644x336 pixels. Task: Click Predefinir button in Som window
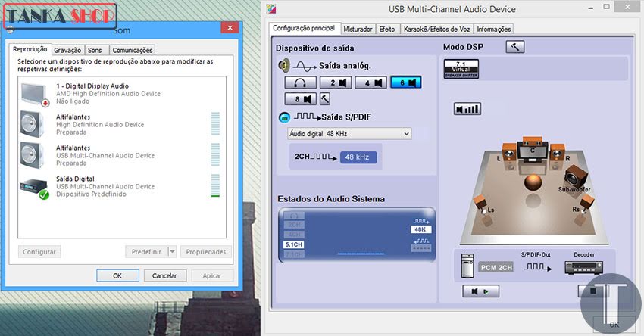click(146, 252)
